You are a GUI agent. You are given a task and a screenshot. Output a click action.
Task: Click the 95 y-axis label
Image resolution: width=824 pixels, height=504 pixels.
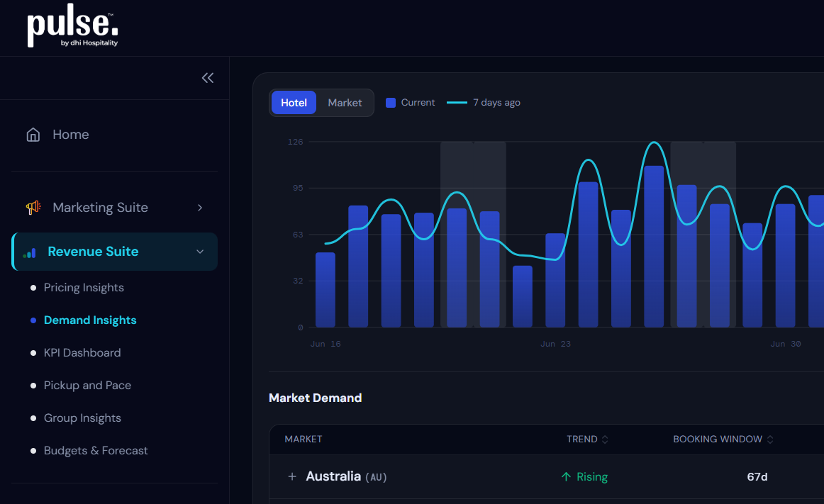(298, 188)
